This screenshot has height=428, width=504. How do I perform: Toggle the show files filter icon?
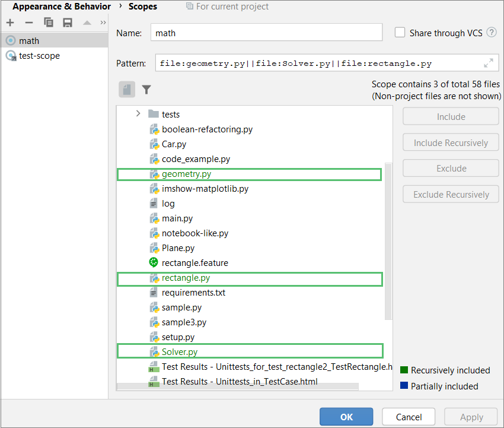pos(126,89)
